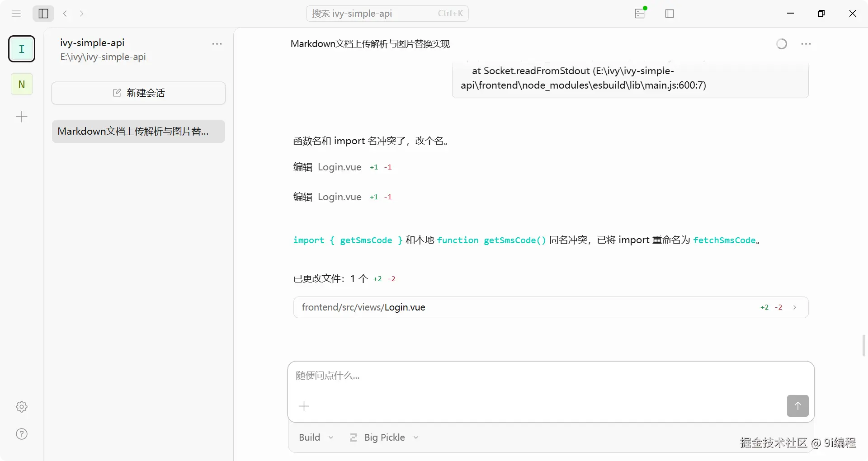Image resolution: width=868 pixels, height=461 pixels.
Task: Open frontend/src/views/Login.vue changed file row
Action: (x=551, y=307)
